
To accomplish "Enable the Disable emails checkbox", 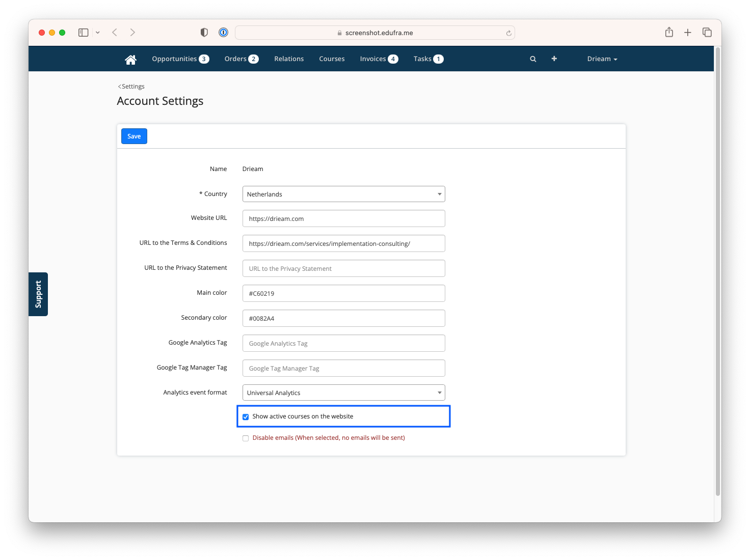I will [246, 438].
